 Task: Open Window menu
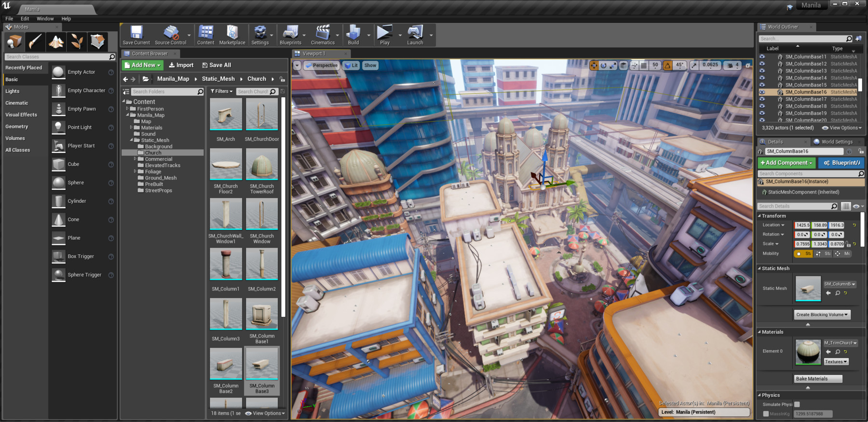pyautogui.click(x=45, y=19)
